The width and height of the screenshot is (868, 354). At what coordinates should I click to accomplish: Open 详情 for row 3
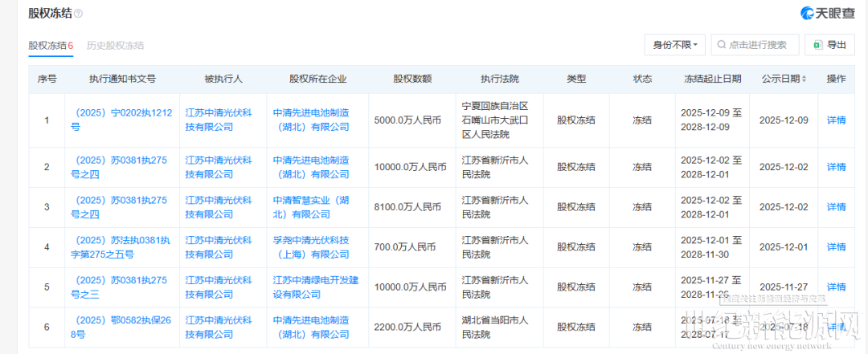coord(836,207)
